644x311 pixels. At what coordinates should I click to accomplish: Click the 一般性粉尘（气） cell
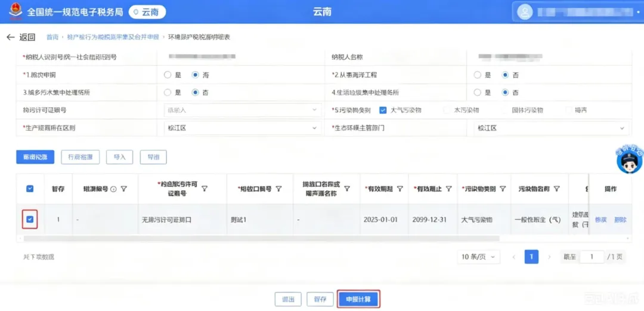(x=537, y=220)
